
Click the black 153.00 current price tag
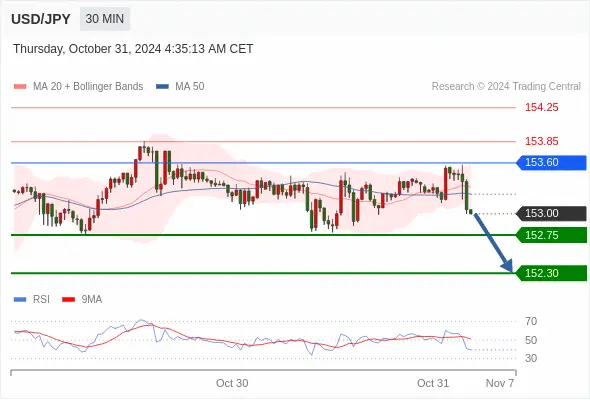coord(552,213)
